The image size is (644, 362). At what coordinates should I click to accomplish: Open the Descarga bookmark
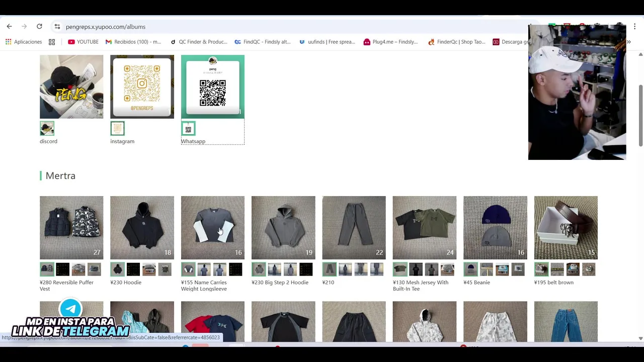coord(510,42)
